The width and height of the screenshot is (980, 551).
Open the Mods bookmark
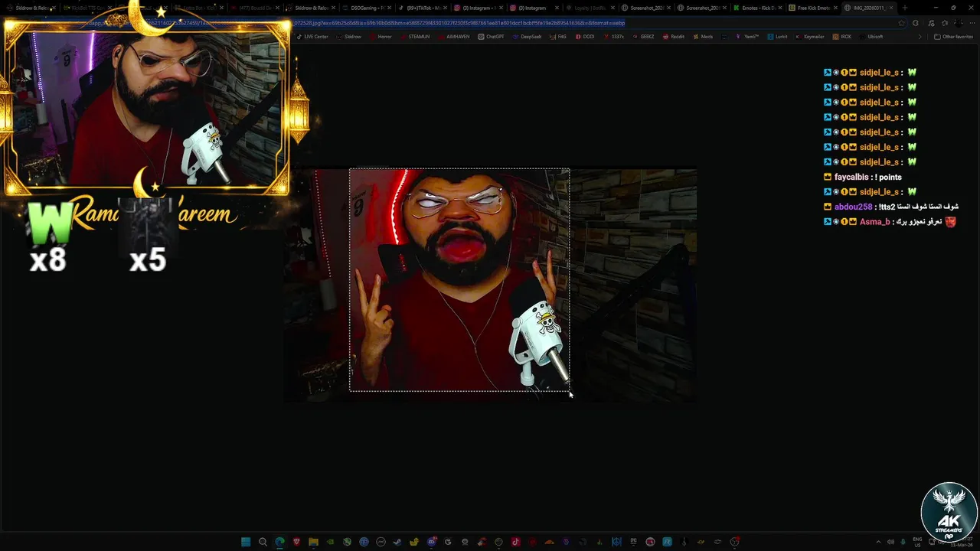(x=703, y=37)
